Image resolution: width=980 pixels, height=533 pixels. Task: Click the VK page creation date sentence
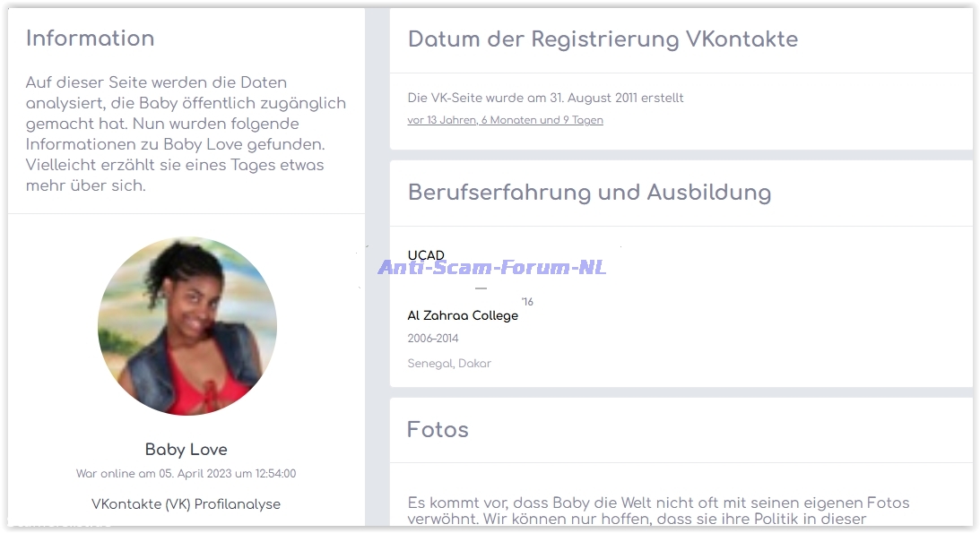[545, 98]
